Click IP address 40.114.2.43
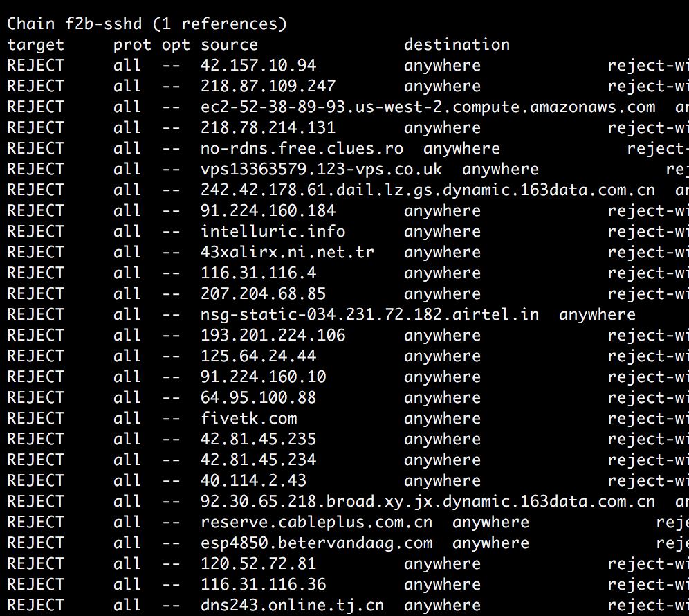 [253, 481]
